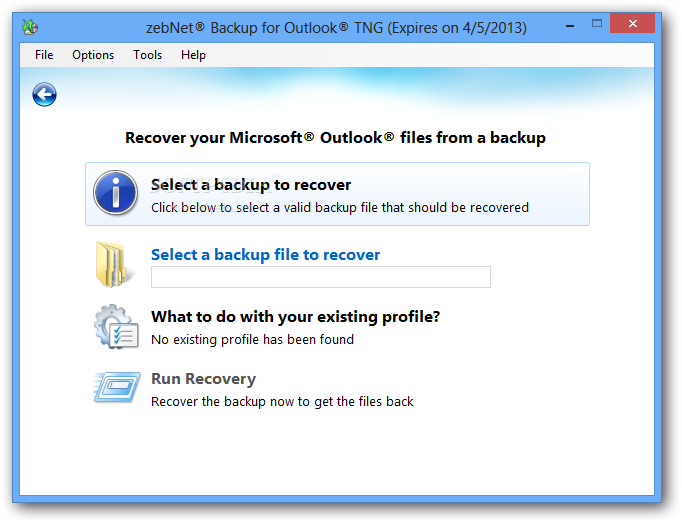Image resolution: width=682 pixels, height=523 pixels.
Task: Click the Run Recovery heading
Action: [x=203, y=379]
